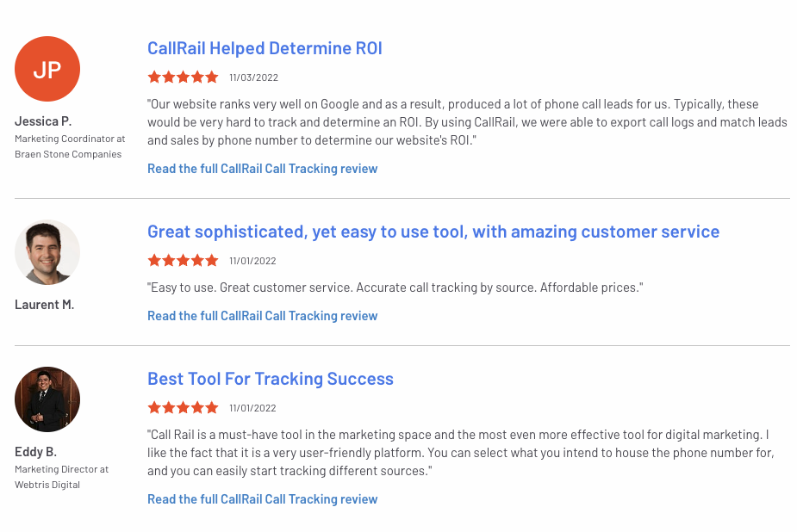Screen dimensions: 797x532
Task: Click the third star in Jessica P.'s rating
Action: (x=183, y=77)
